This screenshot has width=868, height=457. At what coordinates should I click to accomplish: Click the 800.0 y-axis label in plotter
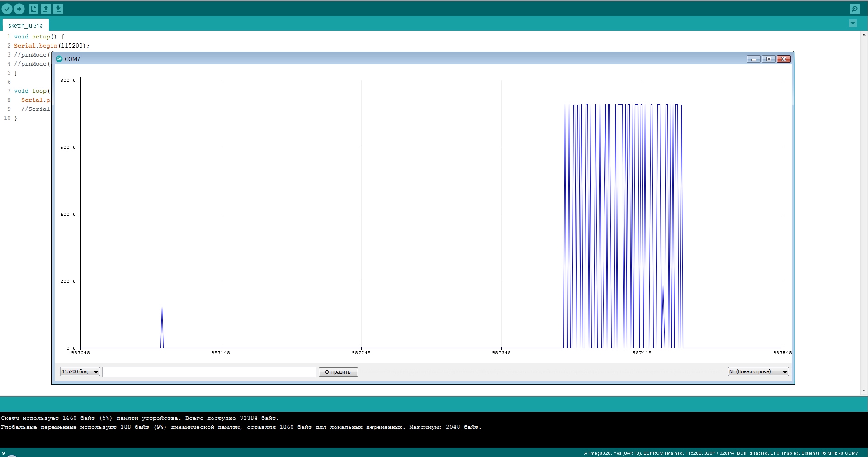pos(68,81)
